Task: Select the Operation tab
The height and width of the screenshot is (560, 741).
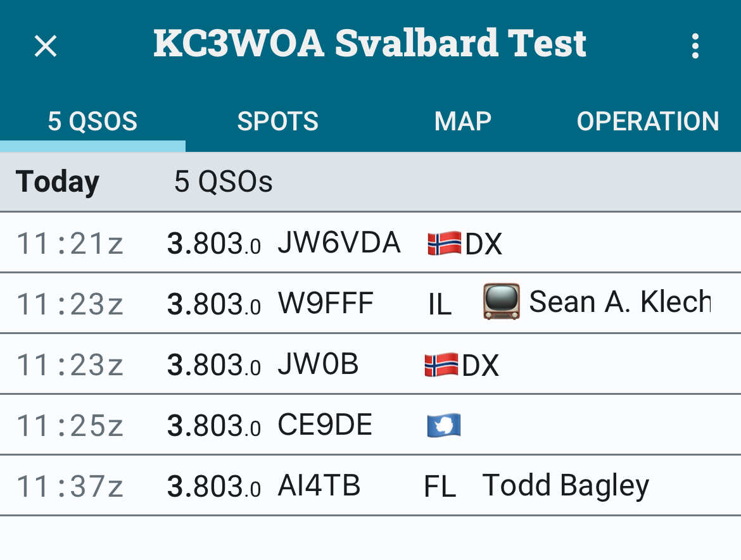Action: click(647, 121)
